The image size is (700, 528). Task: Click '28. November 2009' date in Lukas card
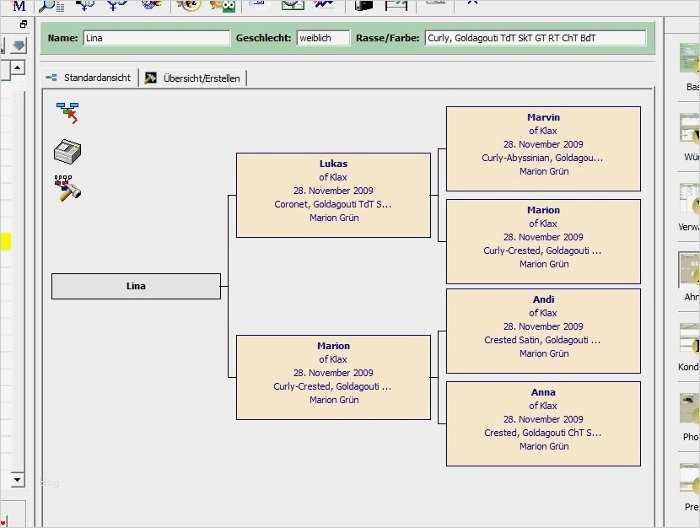point(333,191)
